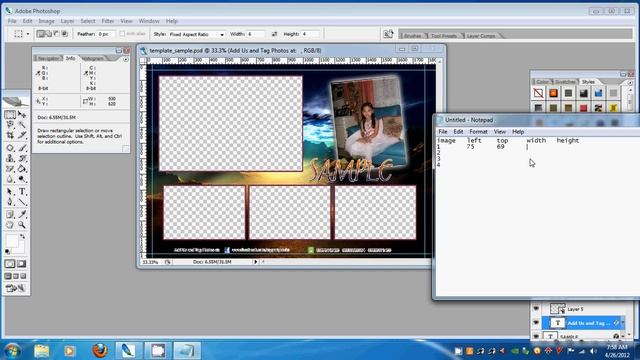Select the Lasso tool
The height and width of the screenshot is (360, 640).
10,125
